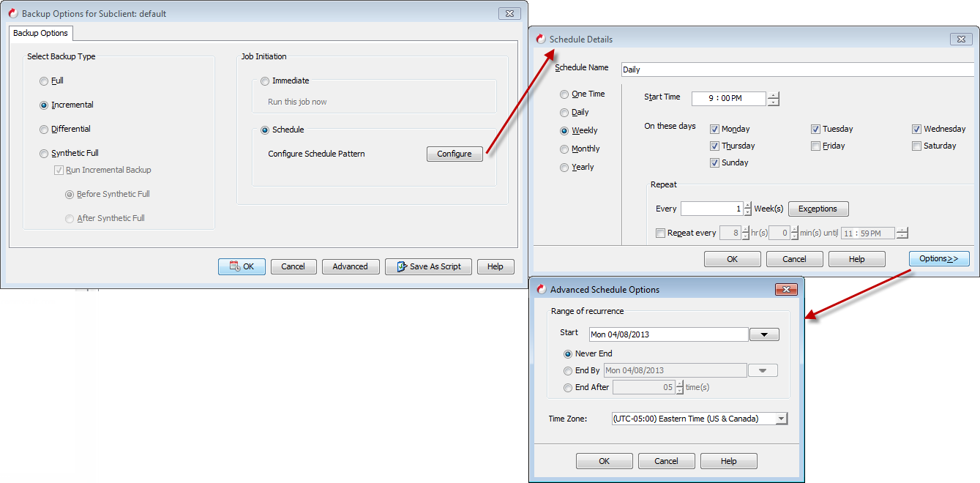980x483 pixels.
Task: Select Immediate job initiation
Action: (x=265, y=81)
